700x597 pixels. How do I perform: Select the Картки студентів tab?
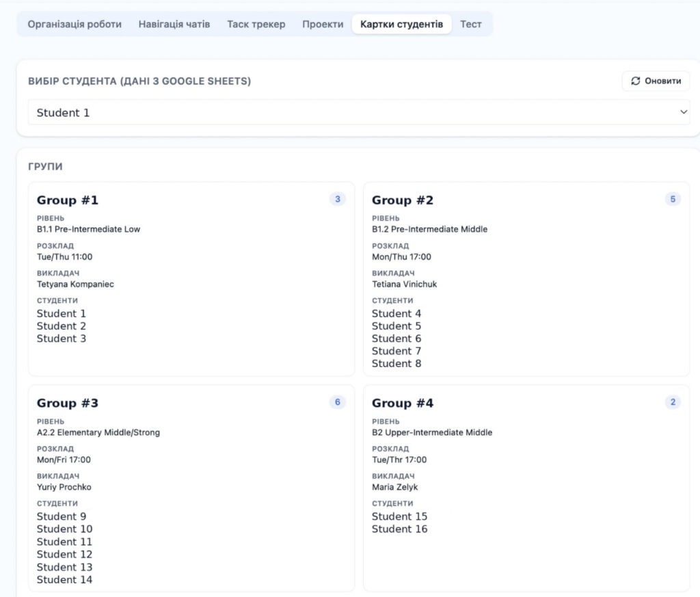coord(402,24)
